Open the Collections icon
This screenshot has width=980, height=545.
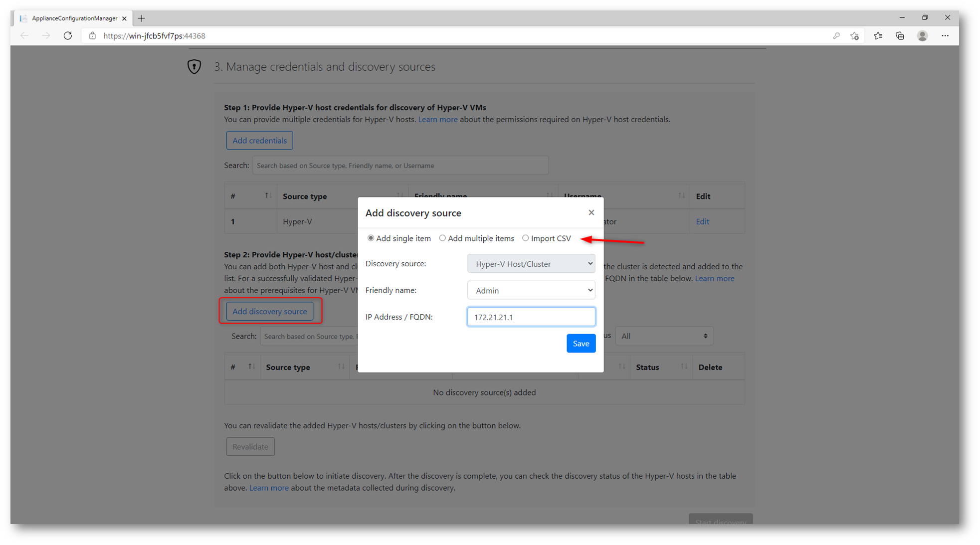(x=900, y=36)
